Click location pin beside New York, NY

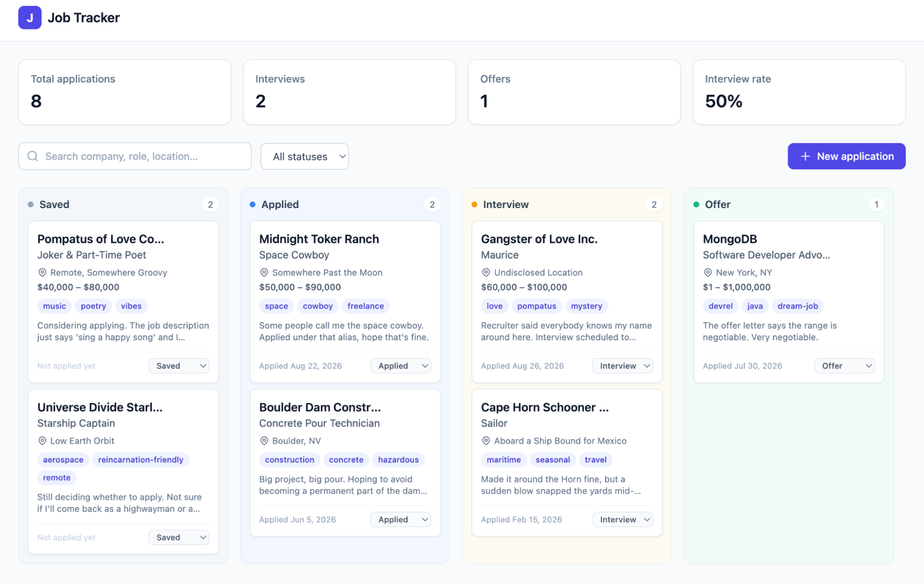point(708,272)
